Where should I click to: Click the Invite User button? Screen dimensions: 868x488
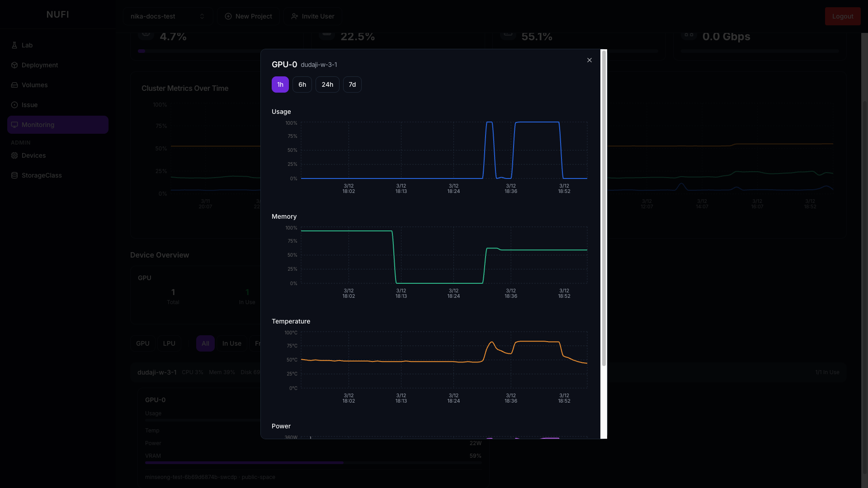point(313,16)
